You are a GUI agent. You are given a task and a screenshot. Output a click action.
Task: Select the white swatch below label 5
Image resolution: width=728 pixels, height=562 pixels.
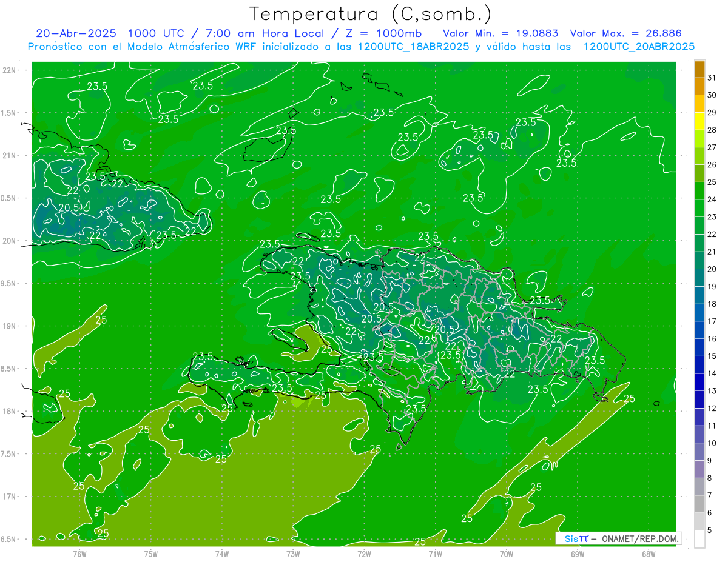[x=699, y=539]
